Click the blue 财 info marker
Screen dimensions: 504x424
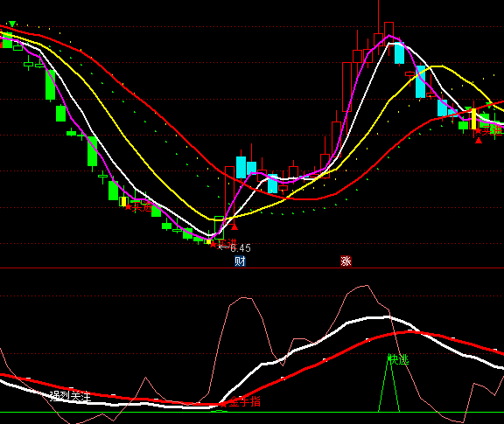coord(240,261)
